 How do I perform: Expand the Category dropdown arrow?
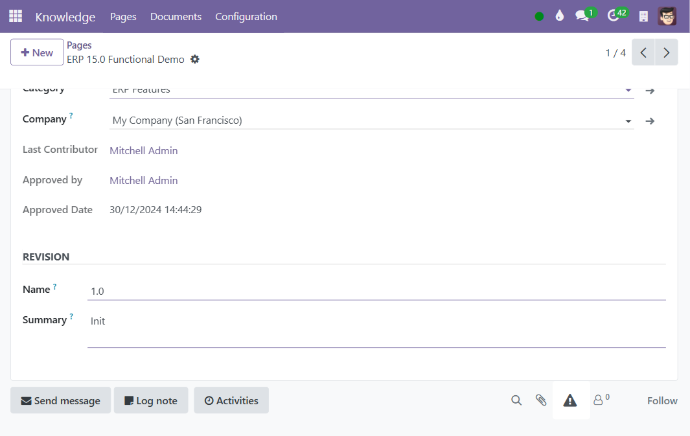click(628, 90)
